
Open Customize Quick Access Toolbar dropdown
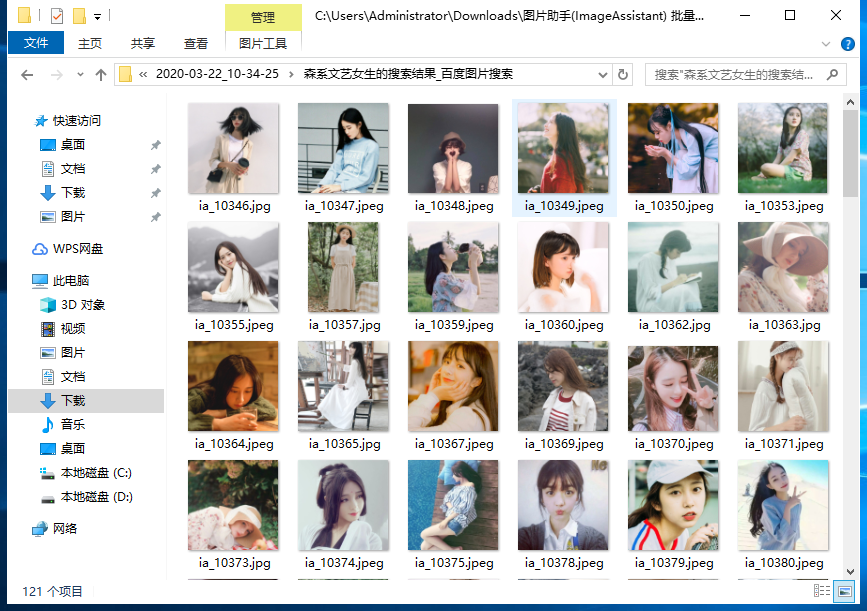pos(97,17)
